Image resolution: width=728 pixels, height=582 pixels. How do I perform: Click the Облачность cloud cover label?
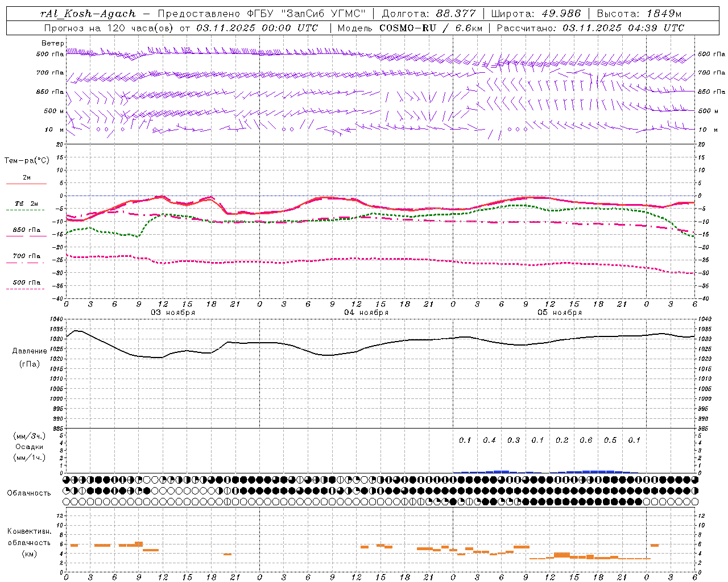29,493
